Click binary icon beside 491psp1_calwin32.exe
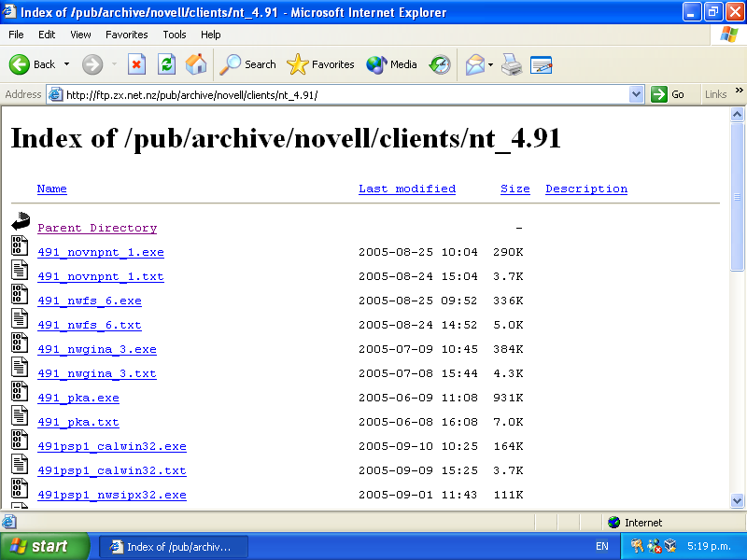This screenshot has height=560, width=747. pyautogui.click(x=20, y=440)
